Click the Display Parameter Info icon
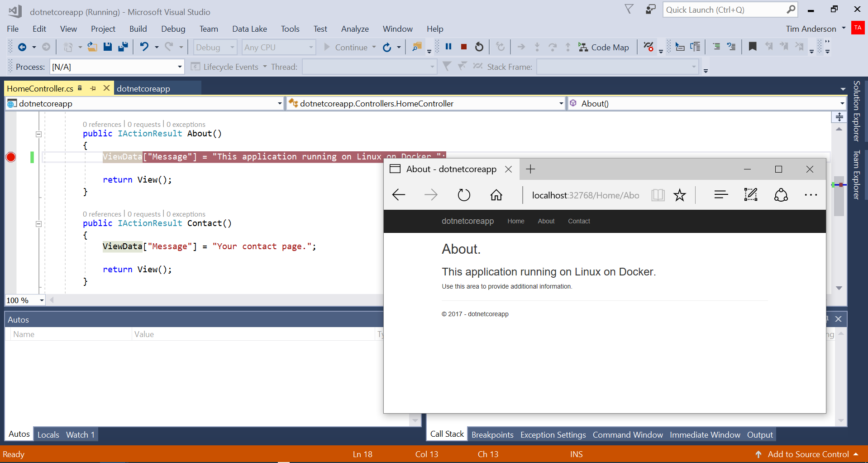 point(696,47)
